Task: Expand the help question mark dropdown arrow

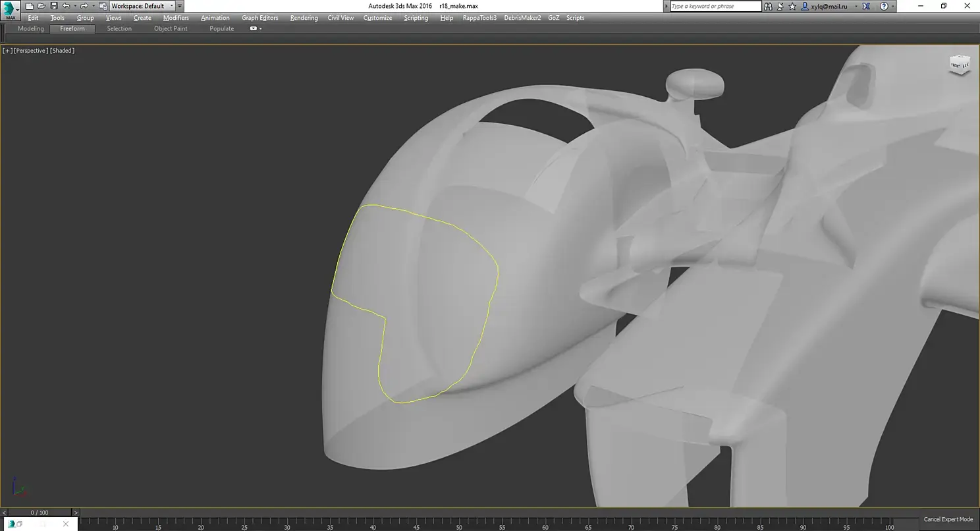Action: click(894, 6)
